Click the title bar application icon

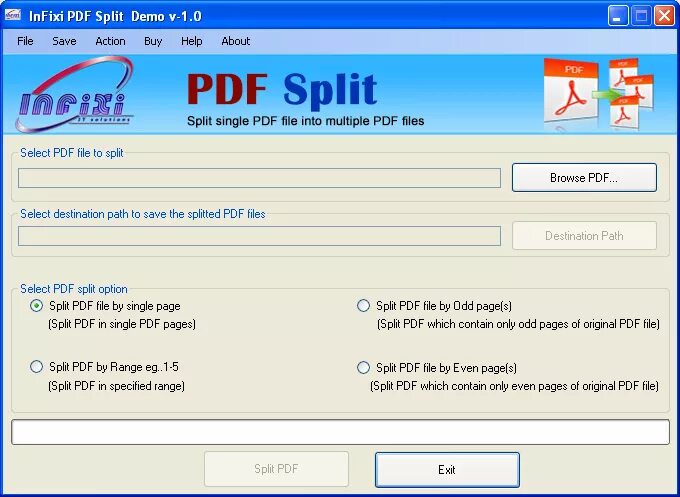(13, 15)
